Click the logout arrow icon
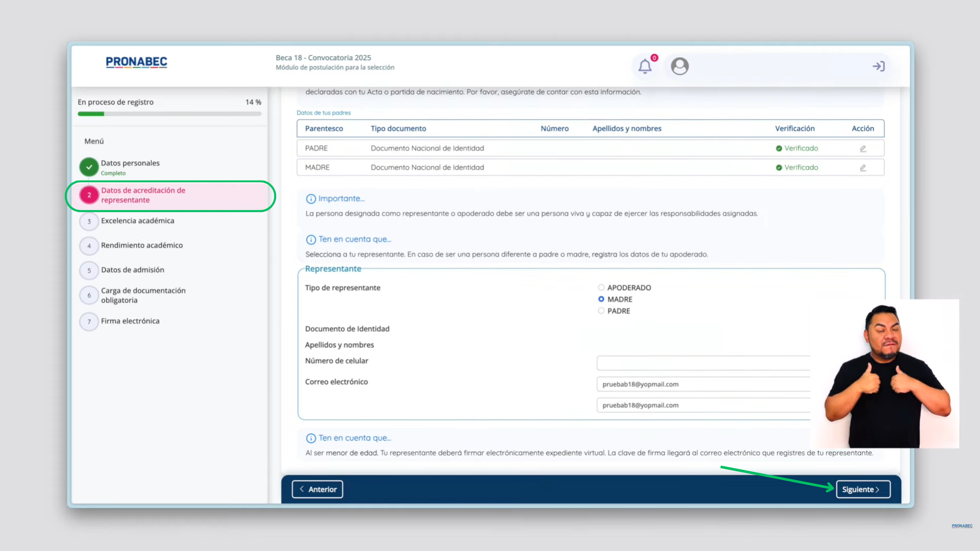This screenshot has width=980, height=551. 878,66
